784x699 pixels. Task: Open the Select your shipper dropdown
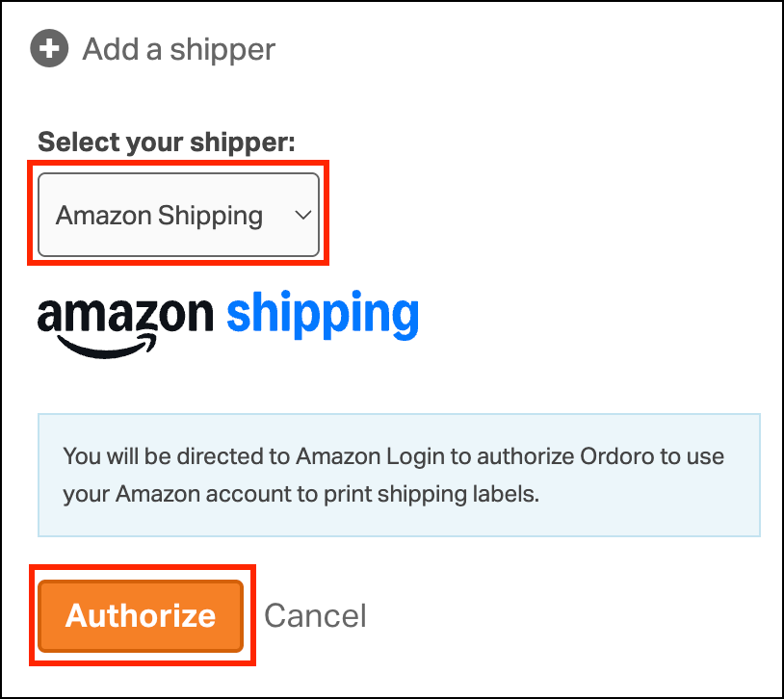(x=178, y=215)
